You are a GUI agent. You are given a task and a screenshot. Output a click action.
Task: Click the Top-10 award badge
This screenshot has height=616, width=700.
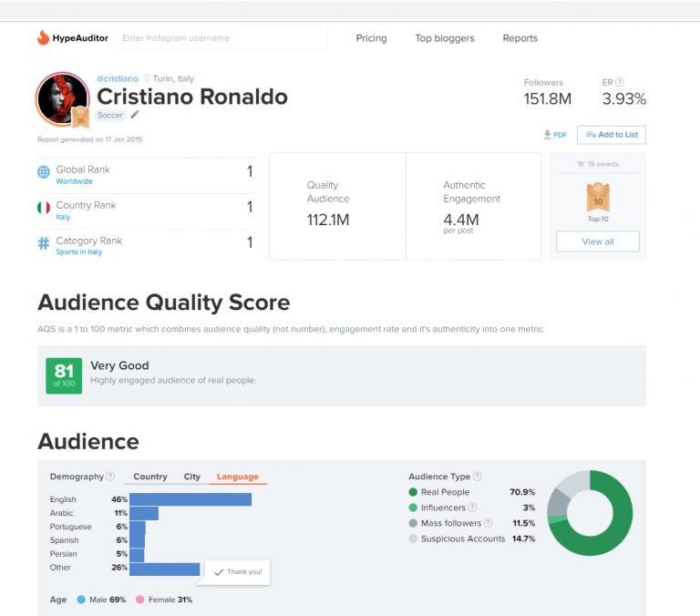598,198
